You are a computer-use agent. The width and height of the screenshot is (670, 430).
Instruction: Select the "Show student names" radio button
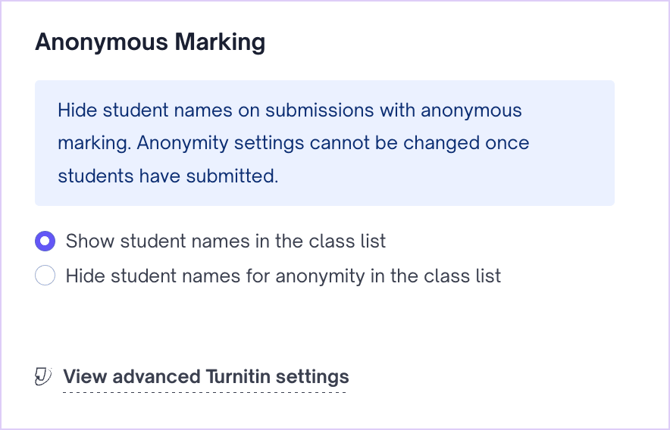pyautogui.click(x=45, y=241)
